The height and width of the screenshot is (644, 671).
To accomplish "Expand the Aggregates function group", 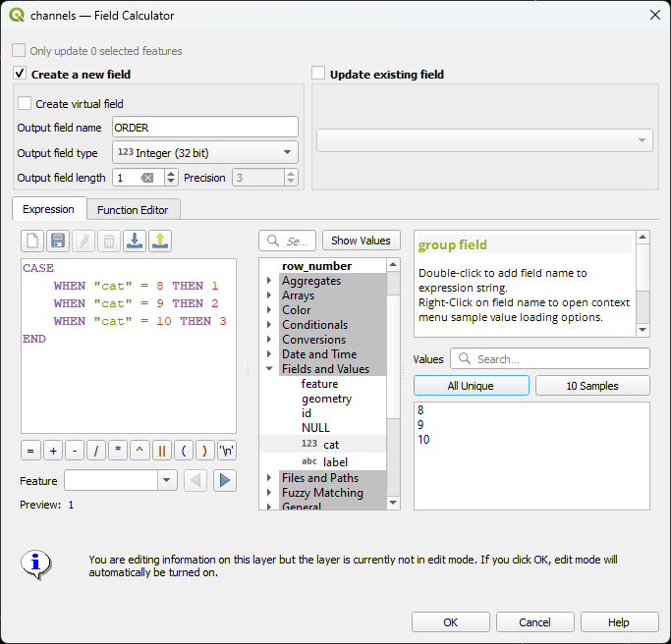I will (270, 281).
